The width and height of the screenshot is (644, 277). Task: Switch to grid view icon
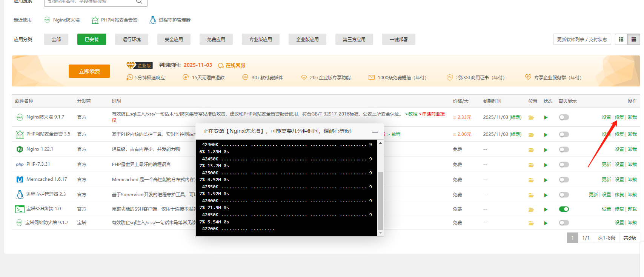tap(621, 39)
